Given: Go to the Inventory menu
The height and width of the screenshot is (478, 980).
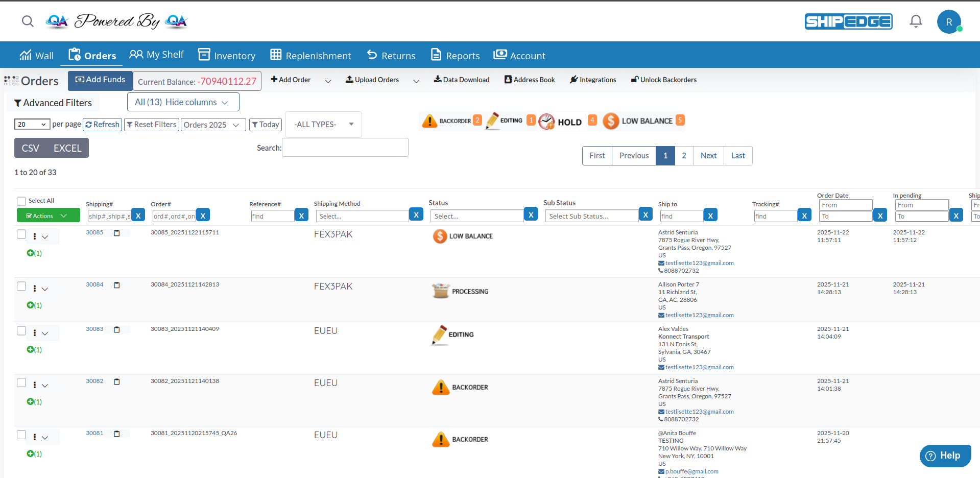Looking at the screenshot, I should pyautogui.click(x=227, y=55).
